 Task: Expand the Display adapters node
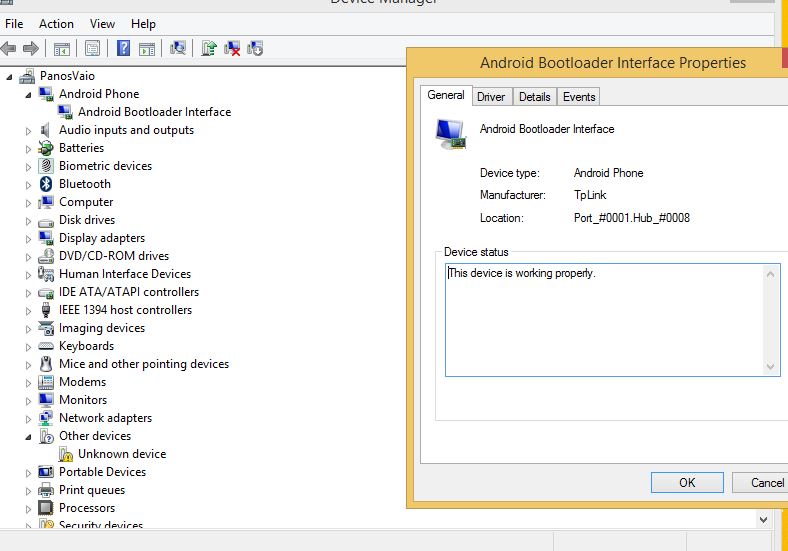(28, 238)
